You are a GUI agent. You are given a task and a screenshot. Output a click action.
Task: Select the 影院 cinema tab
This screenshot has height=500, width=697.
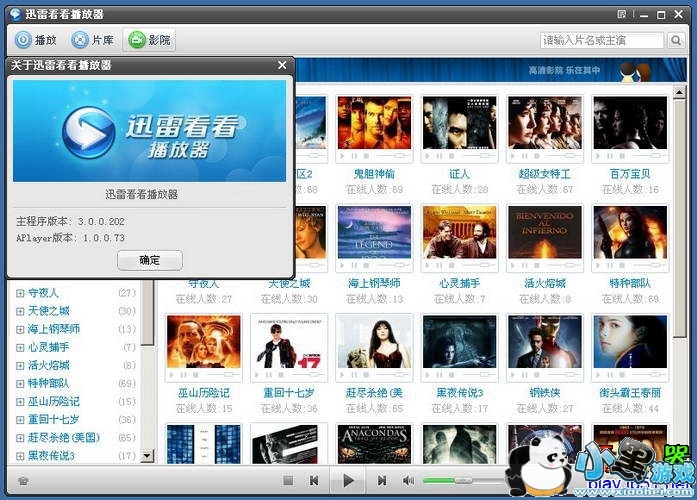(149, 40)
